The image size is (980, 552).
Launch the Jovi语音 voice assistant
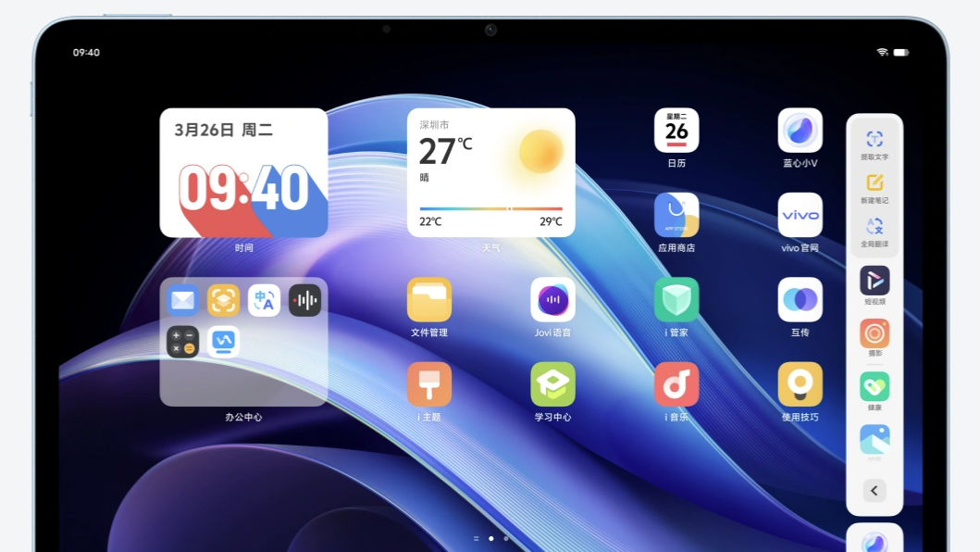[x=552, y=300]
